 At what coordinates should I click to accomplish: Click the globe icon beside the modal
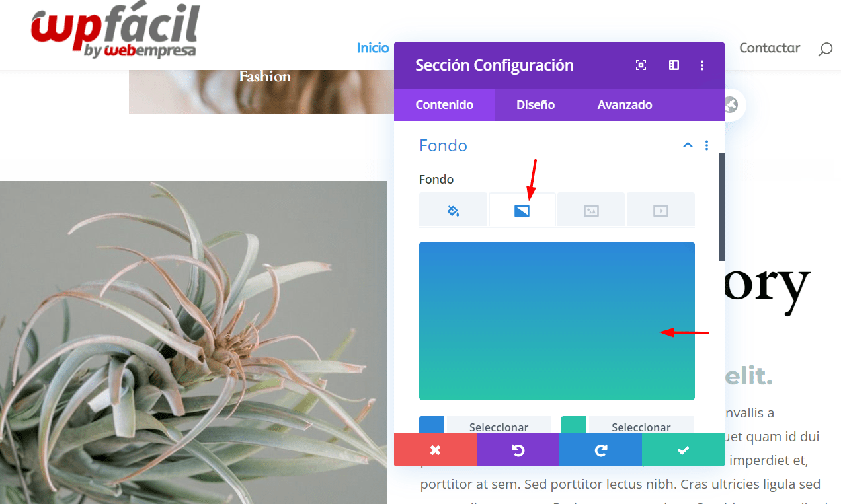point(731,105)
